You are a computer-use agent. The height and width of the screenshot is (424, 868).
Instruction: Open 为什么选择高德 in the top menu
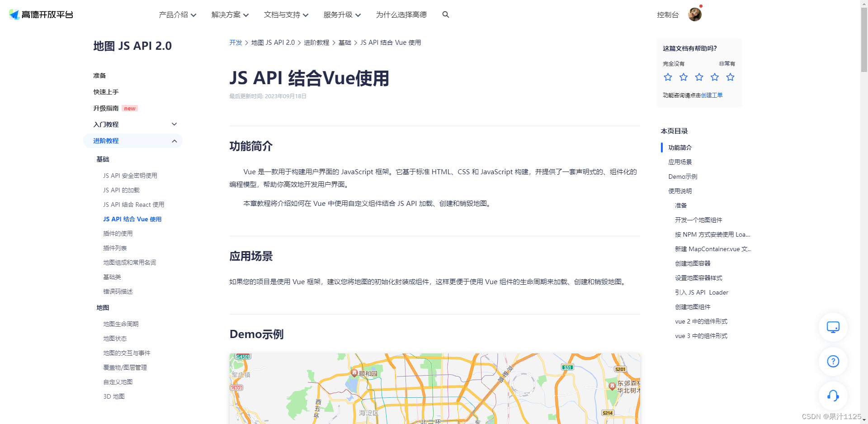pyautogui.click(x=401, y=15)
